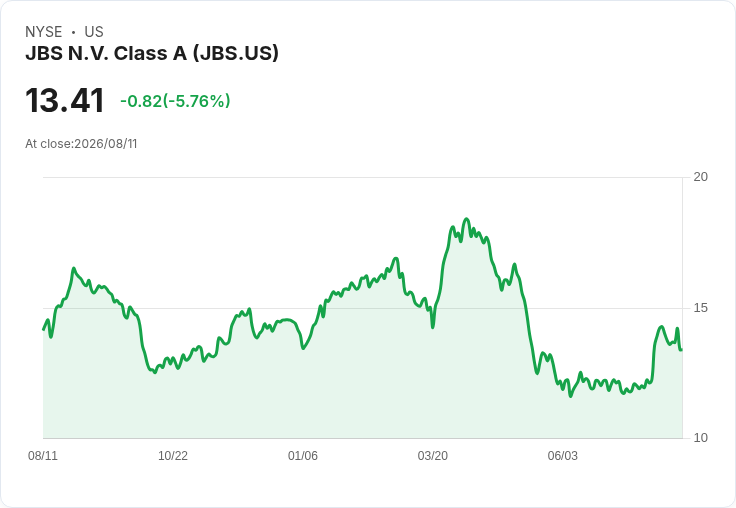This screenshot has width=736, height=508.
Task: Click the JBS N.V. Class A (JBS.US) title
Action: 152,54
